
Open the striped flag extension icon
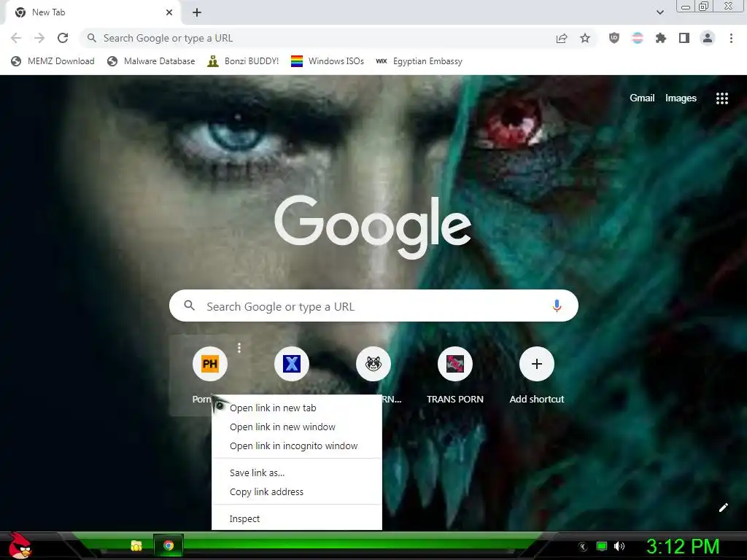tap(638, 38)
